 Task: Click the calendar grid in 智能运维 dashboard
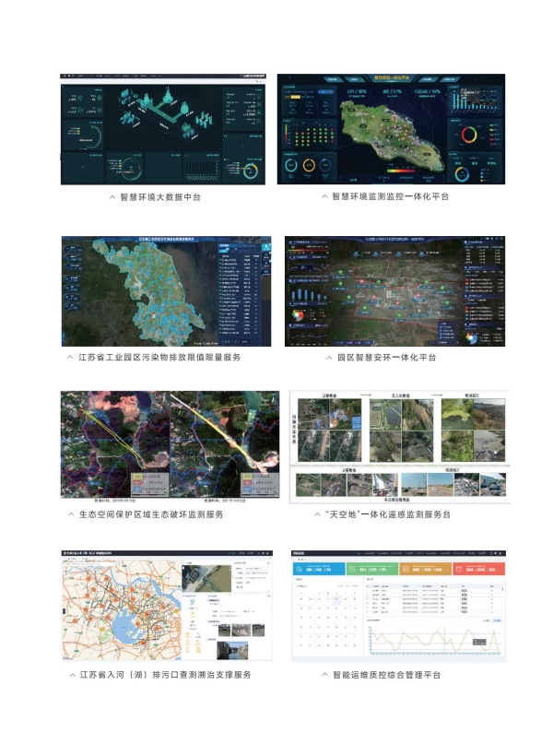(327, 622)
